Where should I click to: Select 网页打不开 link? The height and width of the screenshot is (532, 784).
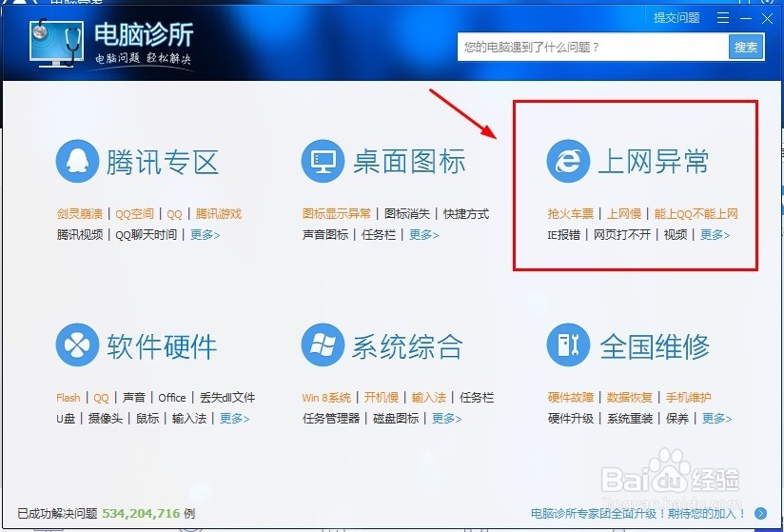pos(622,234)
